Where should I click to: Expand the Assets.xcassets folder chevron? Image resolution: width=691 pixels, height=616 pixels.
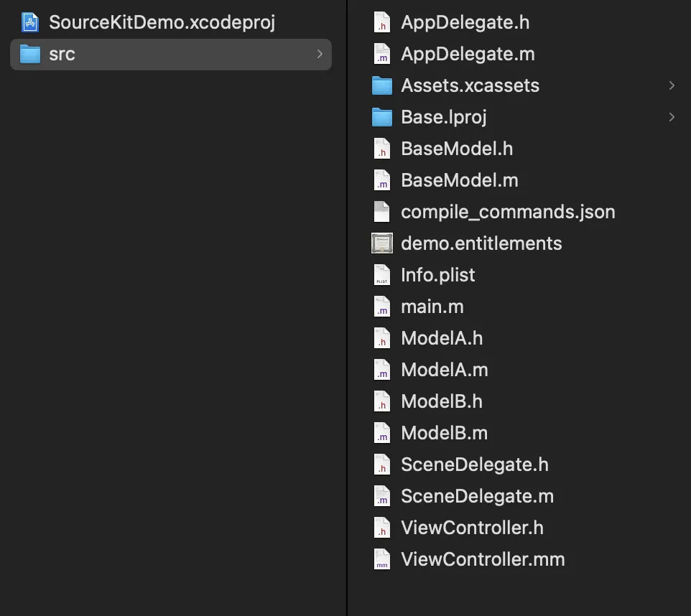pyautogui.click(x=672, y=85)
